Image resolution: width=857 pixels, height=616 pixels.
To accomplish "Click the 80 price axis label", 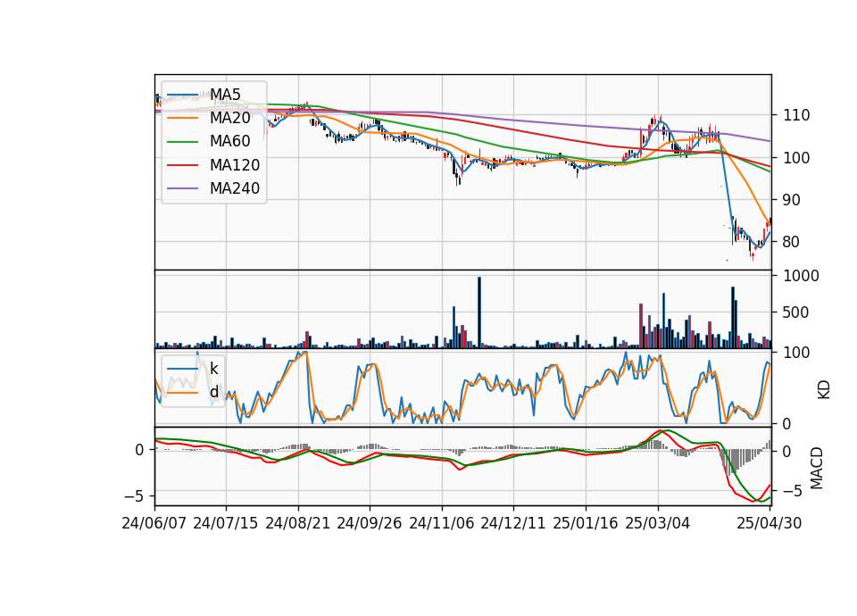I will [792, 242].
